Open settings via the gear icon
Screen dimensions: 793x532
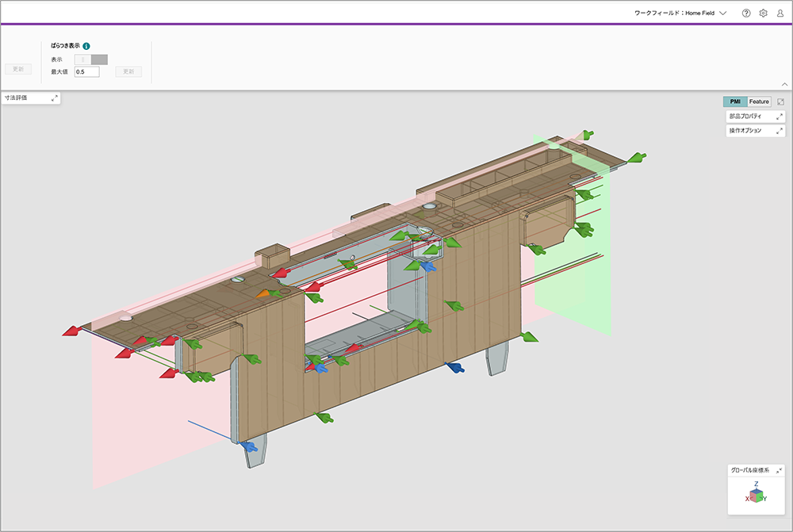(x=763, y=13)
